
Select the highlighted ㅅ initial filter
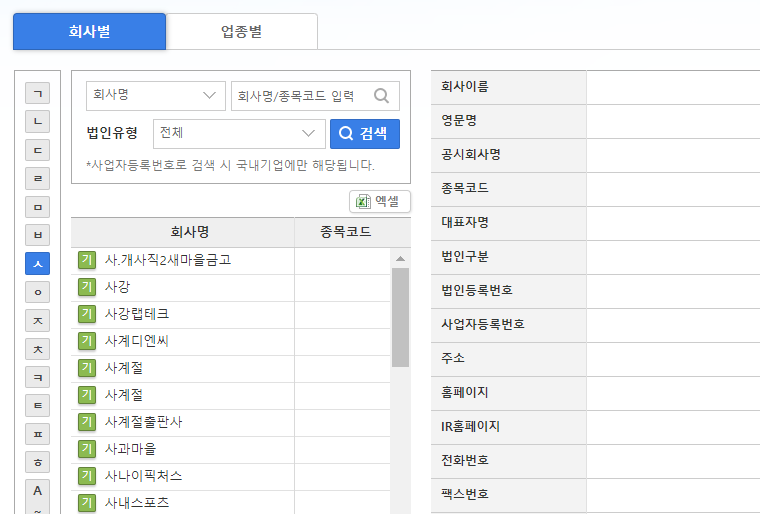[x=37, y=264]
